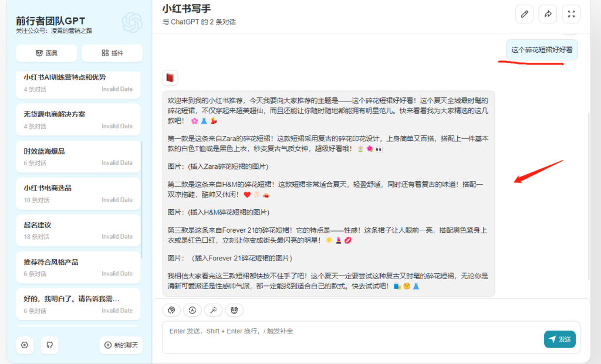Click the share conversation arrow icon
This screenshot has width=601, height=364.
click(548, 14)
